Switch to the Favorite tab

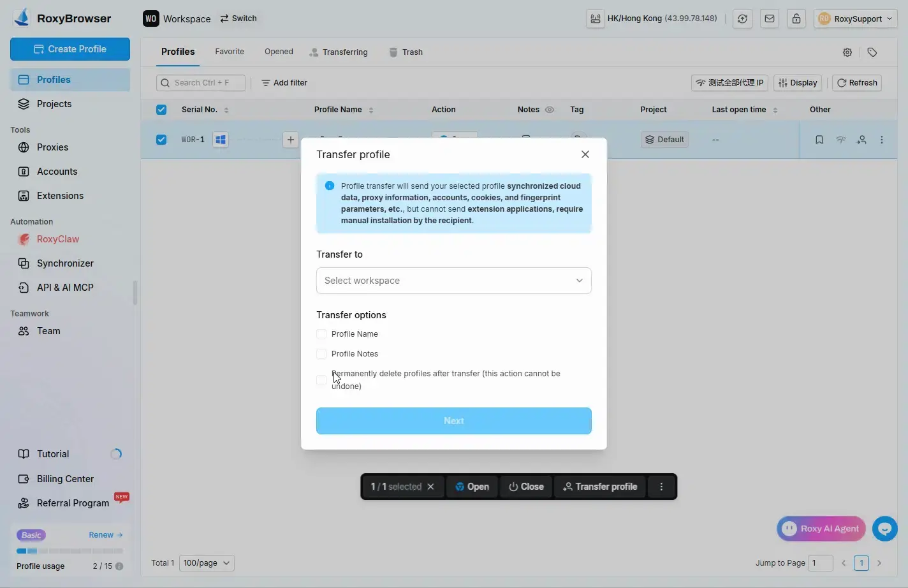[x=230, y=52]
